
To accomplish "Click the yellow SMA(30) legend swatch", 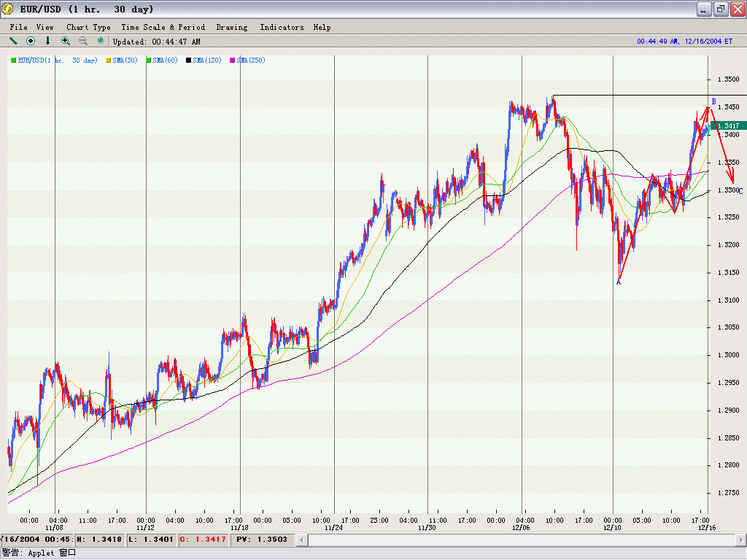I will 109,61.
